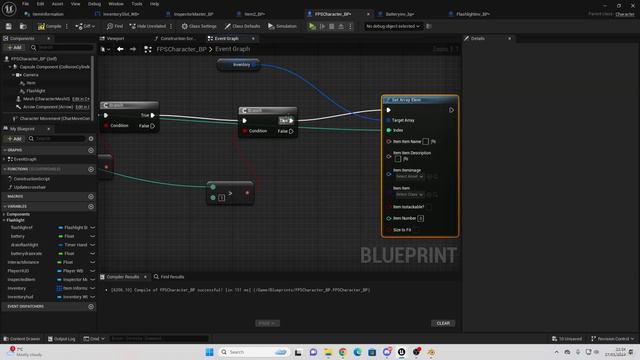Add a new component with the Add button

point(15,47)
